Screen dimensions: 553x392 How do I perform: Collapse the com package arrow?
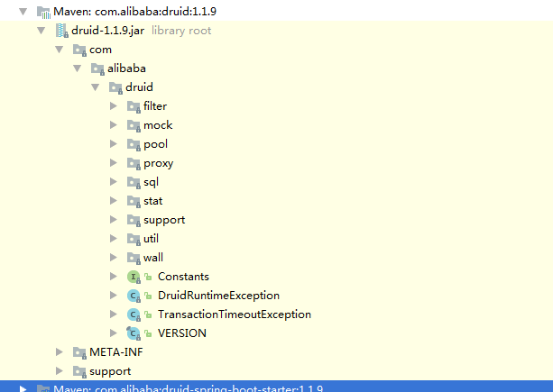coord(60,50)
